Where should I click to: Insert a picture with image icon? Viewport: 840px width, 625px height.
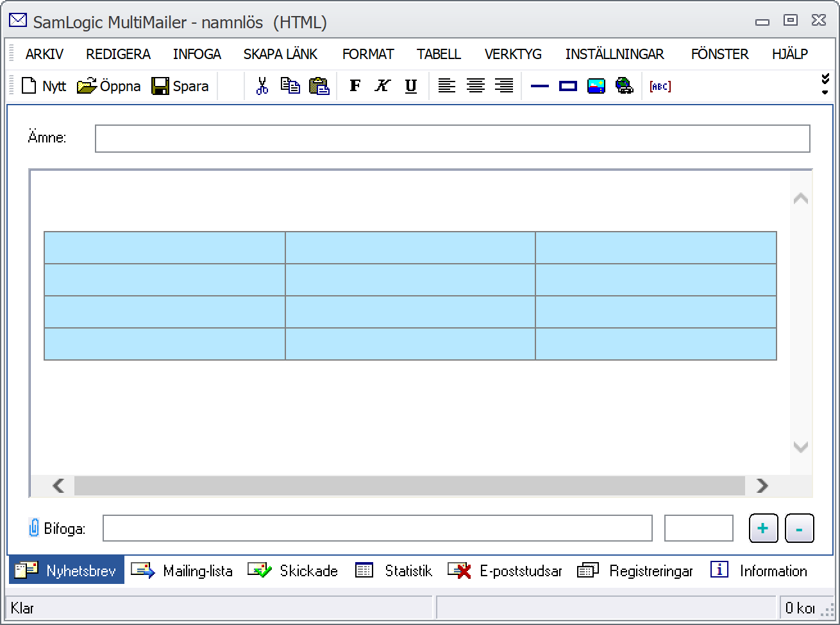(x=596, y=86)
